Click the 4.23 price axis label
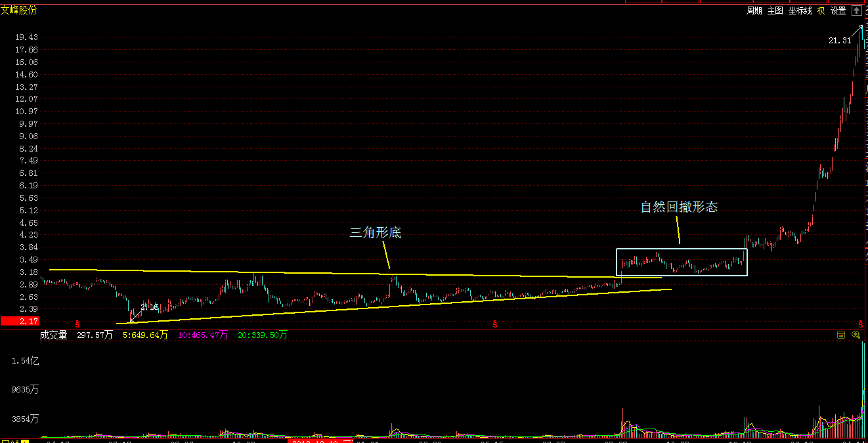The width and height of the screenshot is (868, 443). tap(28, 235)
